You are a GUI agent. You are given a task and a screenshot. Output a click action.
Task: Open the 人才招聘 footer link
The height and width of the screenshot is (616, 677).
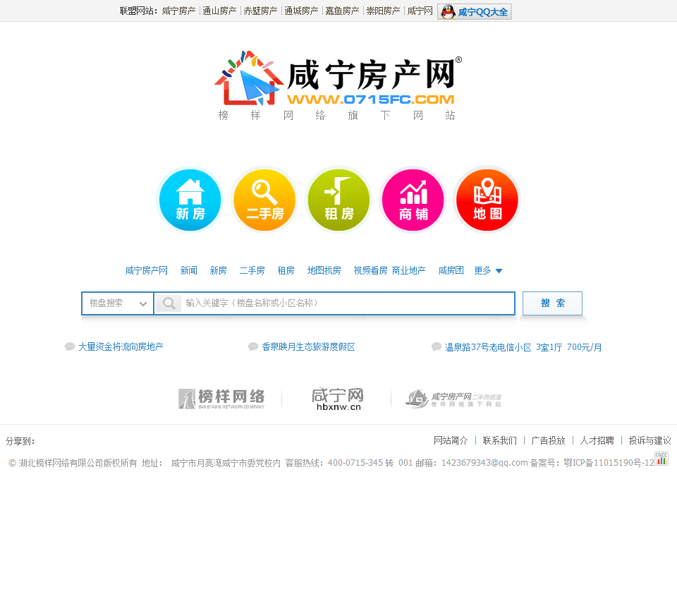(597, 440)
